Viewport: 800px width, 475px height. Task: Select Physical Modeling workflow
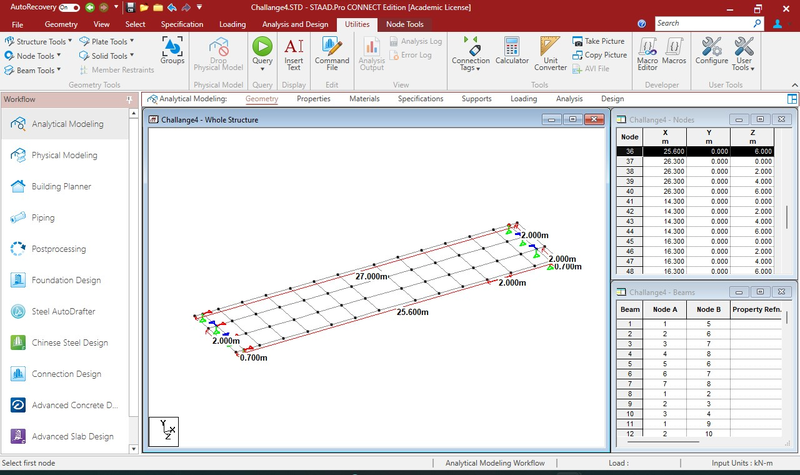[x=65, y=155]
